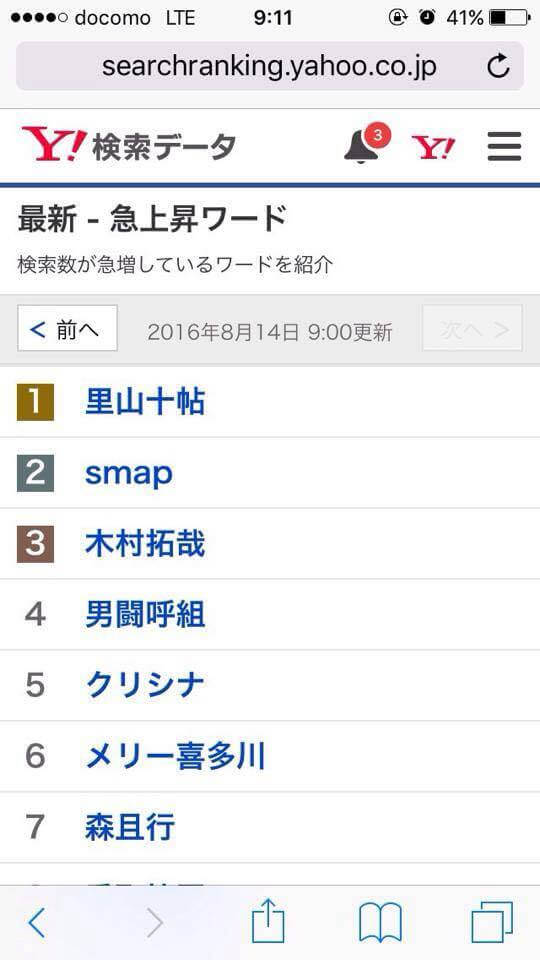Open the メリー喜多川 link

pos(175,757)
